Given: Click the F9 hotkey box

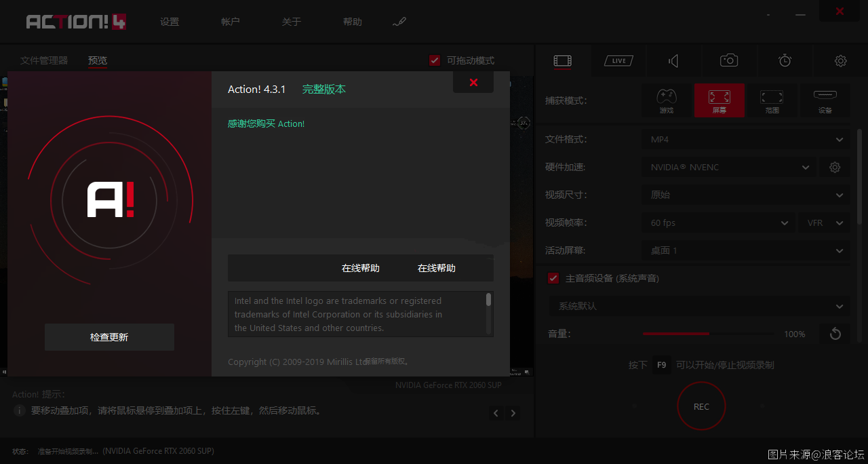Looking at the screenshot, I should pyautogui.click(x=662, y=365).
